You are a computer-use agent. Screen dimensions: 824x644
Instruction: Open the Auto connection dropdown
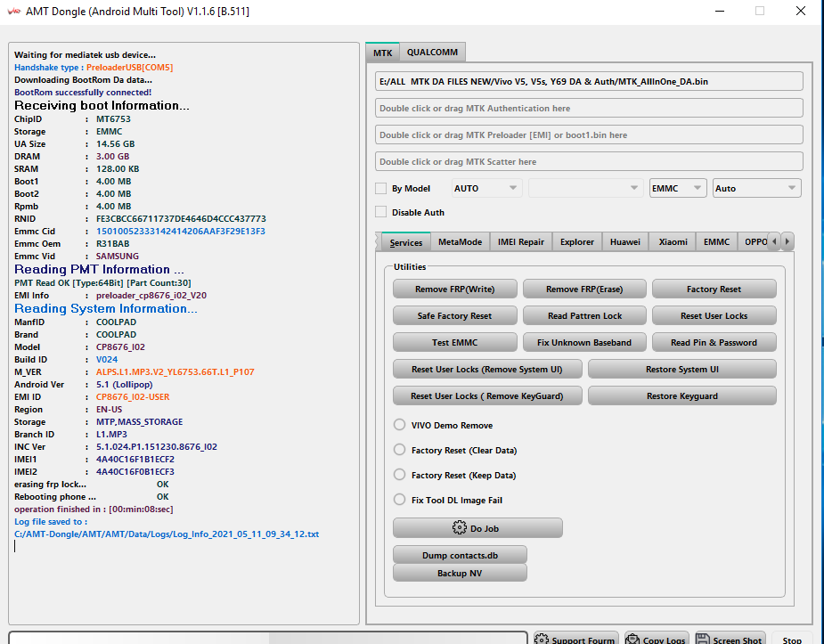click(756, 188)
